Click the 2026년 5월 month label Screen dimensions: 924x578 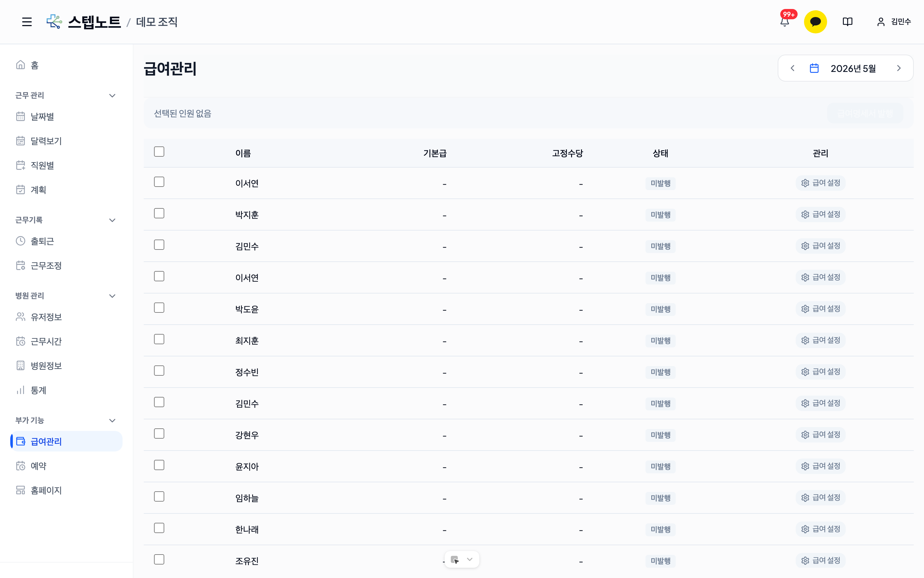[x=853, y=68]
